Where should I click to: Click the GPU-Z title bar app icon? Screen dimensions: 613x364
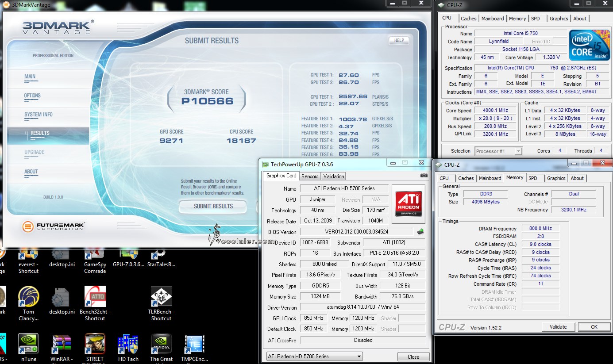266,164
